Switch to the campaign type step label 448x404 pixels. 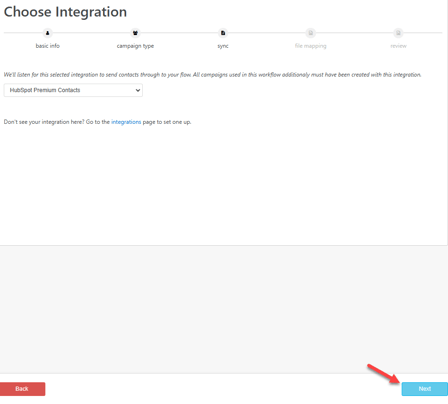135,46
